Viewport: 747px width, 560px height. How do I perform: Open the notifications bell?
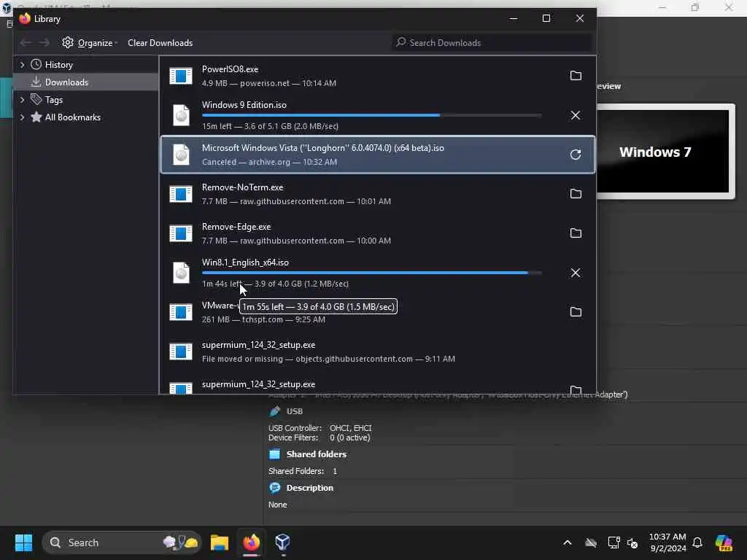pyautogui.click(x=697, y=542)
